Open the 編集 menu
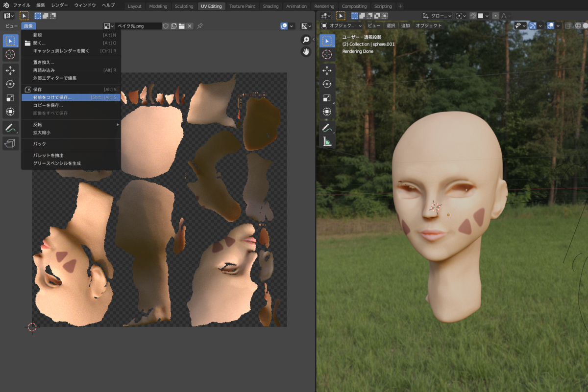This screenshot has height=392, width=588. [41, 5]
